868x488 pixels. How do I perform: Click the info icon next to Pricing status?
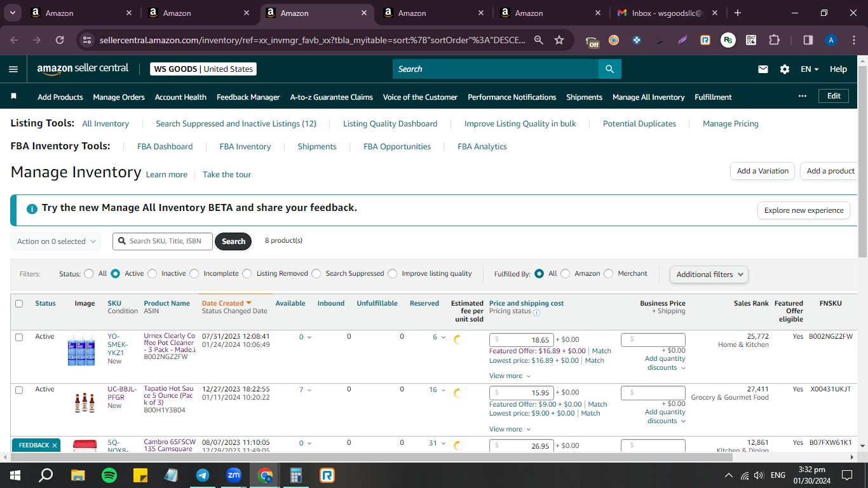[x=536, y=312]
